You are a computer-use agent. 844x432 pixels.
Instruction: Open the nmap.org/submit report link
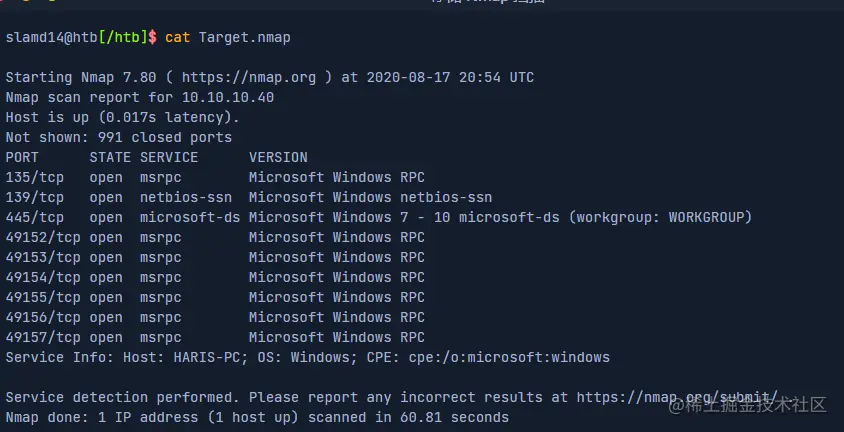tap(677, 397)
